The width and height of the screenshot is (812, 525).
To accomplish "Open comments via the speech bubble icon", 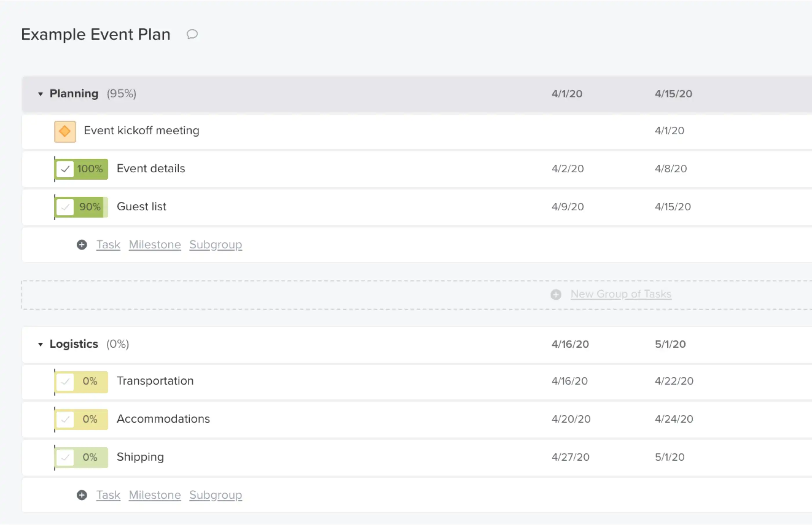I will [192, 34].
